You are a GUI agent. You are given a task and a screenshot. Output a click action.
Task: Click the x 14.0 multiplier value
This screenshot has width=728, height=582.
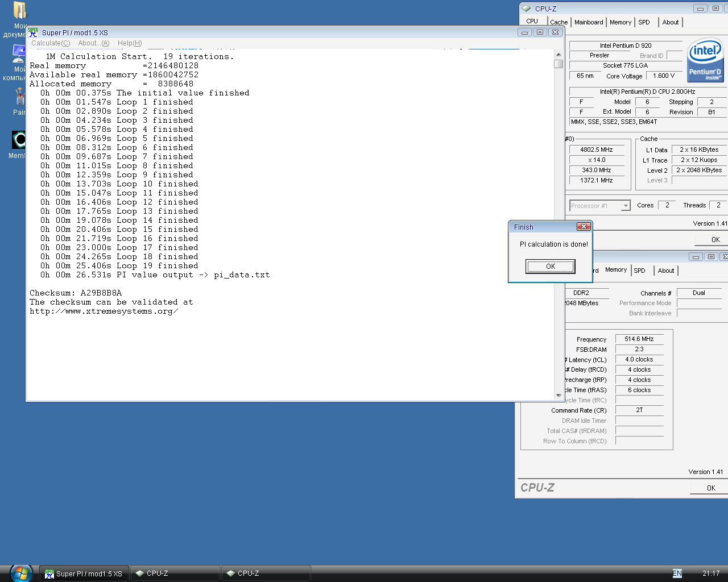[x=596, y=160]
